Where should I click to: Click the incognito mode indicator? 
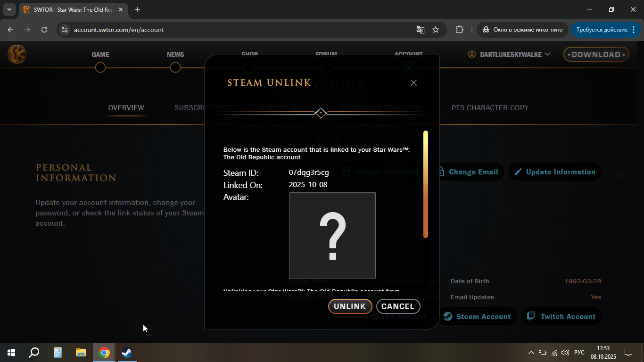click(x=522, y=30)
